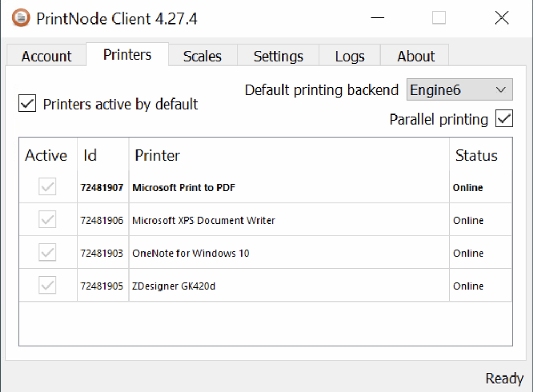The height and width of the screenshot is (392, 533).
Task: Open the Scales tab
Action: click(203, 56)
